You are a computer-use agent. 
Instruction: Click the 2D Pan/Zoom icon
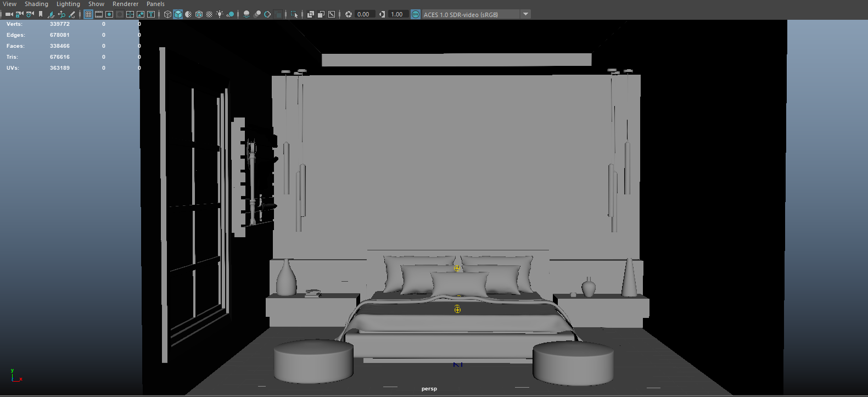[x=61, y=14]
